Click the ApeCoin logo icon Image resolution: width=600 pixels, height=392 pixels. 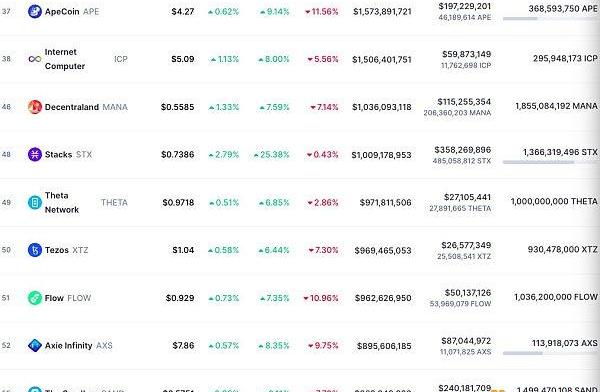[x=35, y=11]
